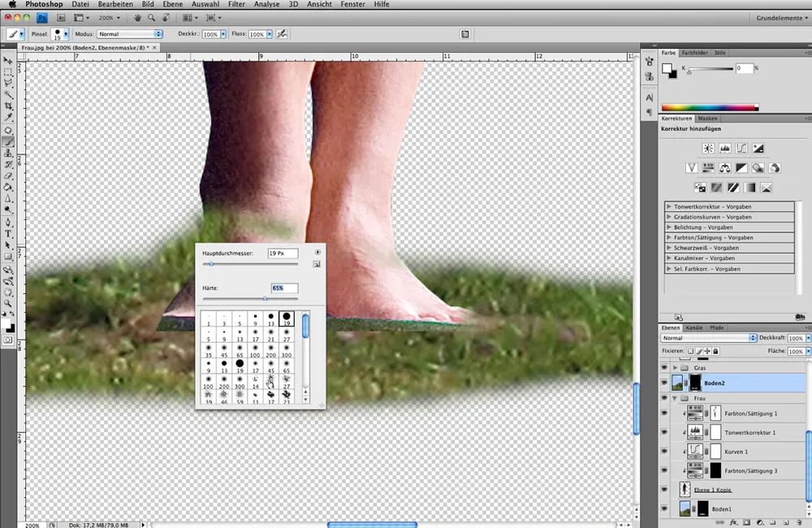Collapse the Frau layer group
The height and width of the screenshot is (528, 812).
(x=675, y=397)
